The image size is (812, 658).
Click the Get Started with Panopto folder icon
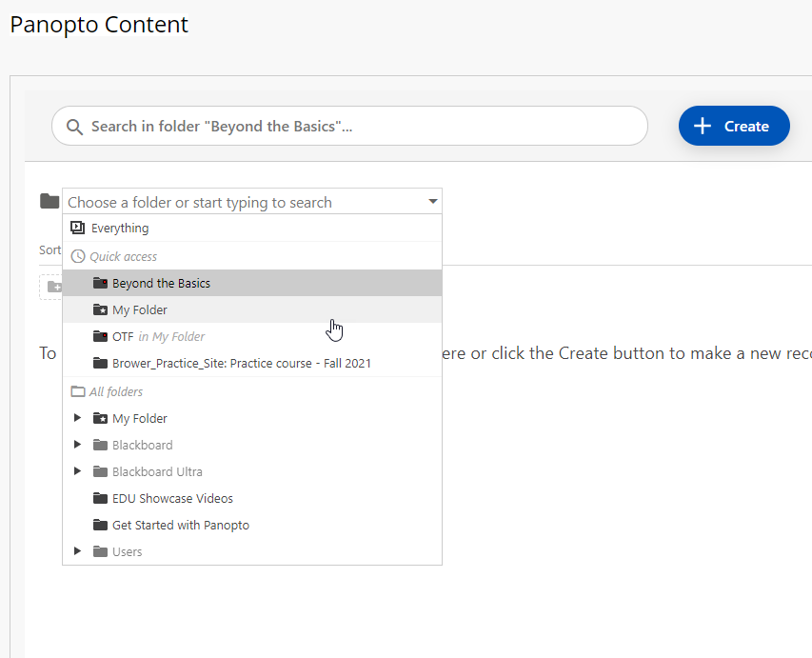pyautogui.click(x=100, y=525)
